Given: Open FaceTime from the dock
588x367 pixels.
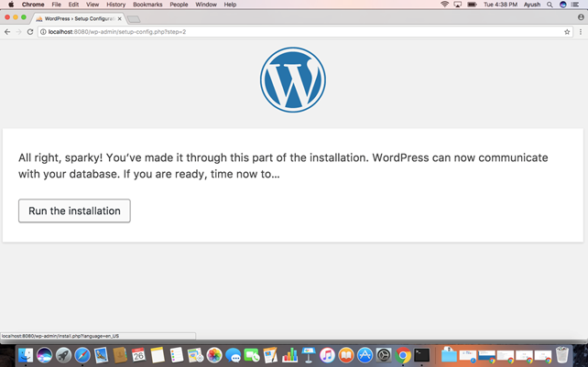Looking at the screenshot, I should (252, 355).
